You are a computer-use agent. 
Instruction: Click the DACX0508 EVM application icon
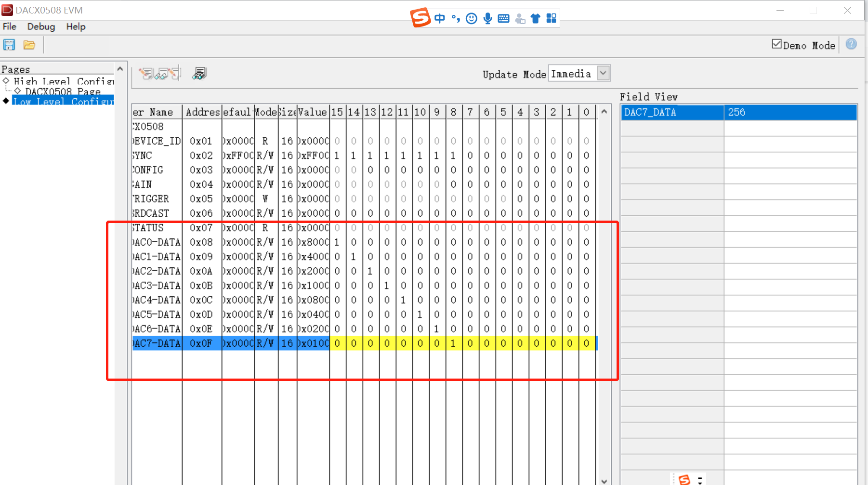7,10
